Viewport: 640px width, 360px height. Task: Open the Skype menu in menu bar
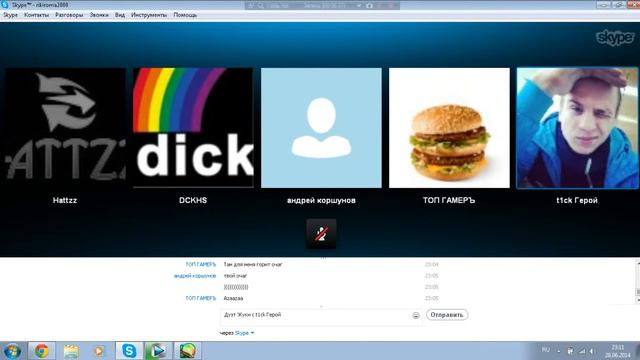click(x=10, y=15)
